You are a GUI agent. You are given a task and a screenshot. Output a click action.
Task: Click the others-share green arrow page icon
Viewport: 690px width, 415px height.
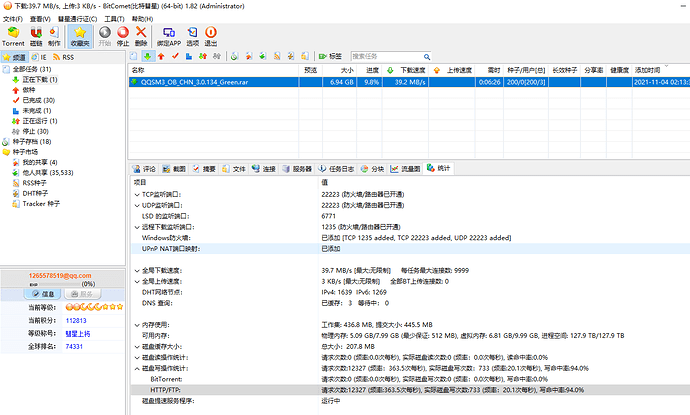point(263,56)
